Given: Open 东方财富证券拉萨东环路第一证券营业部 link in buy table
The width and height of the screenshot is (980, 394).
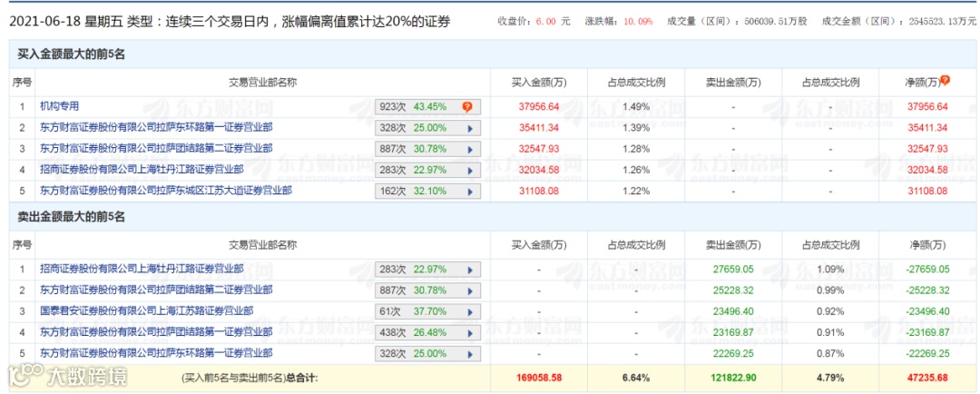Looking at the screenshot, I should click(156, 127).
